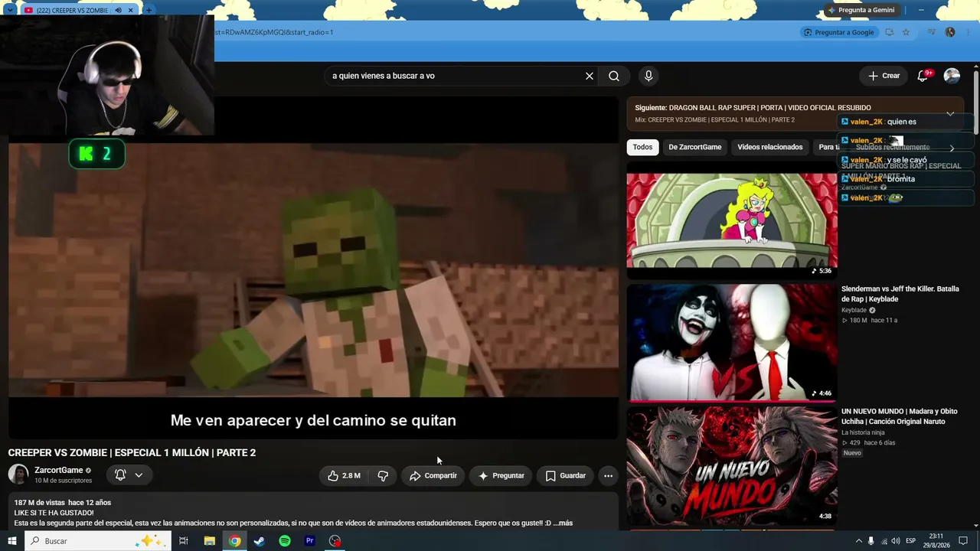Viewport: 980px width, 551px height.
Task: Open La historia ninja channel link
Action: [x=863, y=432]
